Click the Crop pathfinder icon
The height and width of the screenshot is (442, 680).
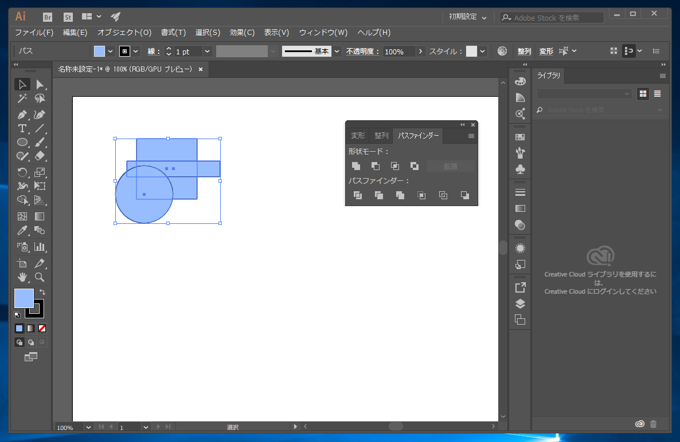point(422,195)
